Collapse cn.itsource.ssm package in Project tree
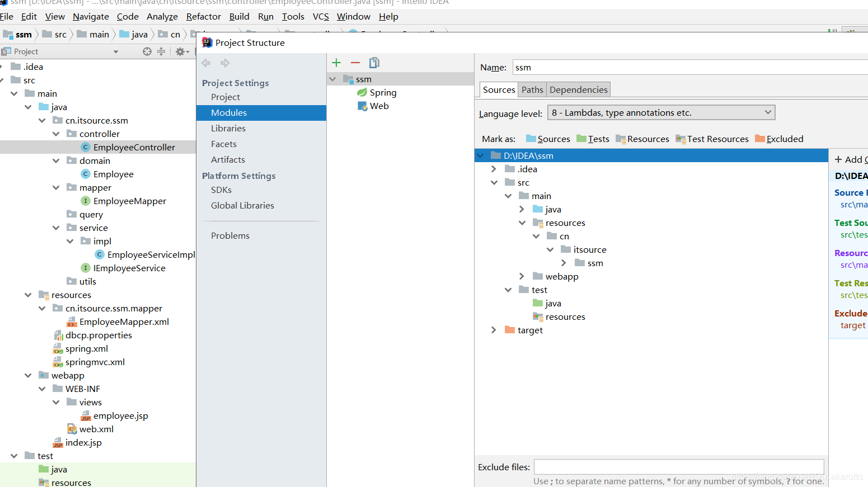Screen dimensions: 868x487 (42, 121)
